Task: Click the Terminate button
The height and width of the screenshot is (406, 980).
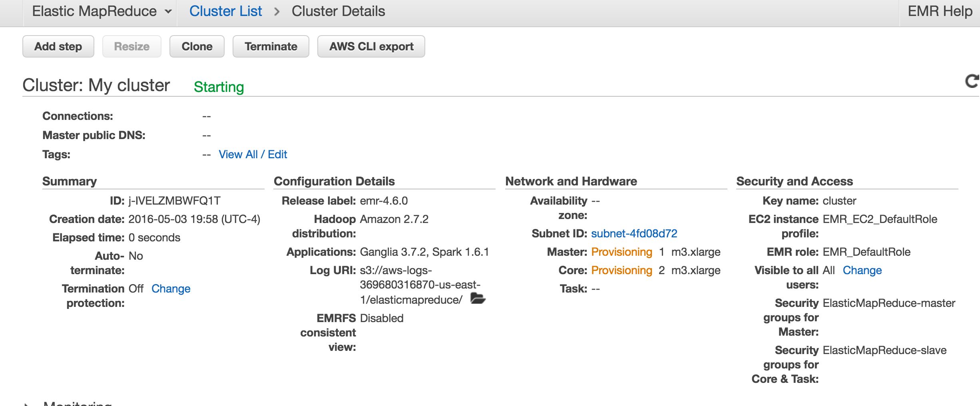Action: pyautogui.click(x=271, y=46)
